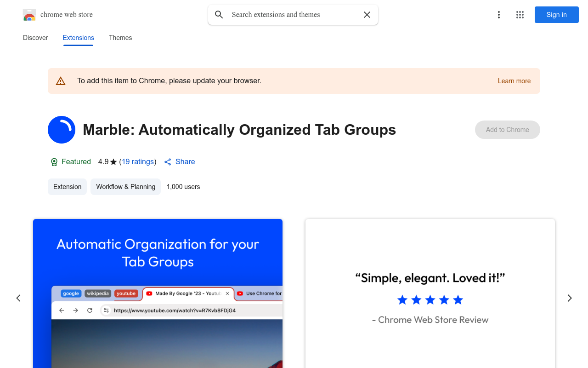Select the Extensions tab
The image size is (588, 368).
tap(79, 38)
